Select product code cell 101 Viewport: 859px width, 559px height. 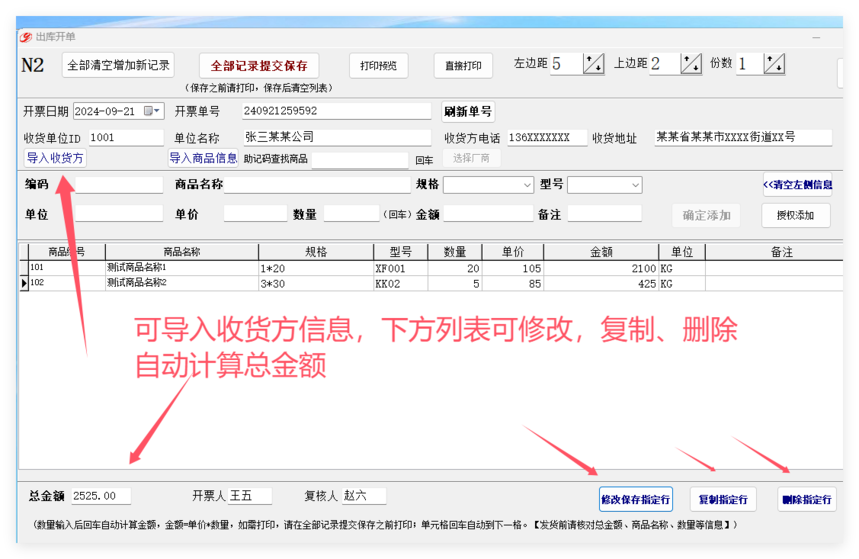coord(67,267)
